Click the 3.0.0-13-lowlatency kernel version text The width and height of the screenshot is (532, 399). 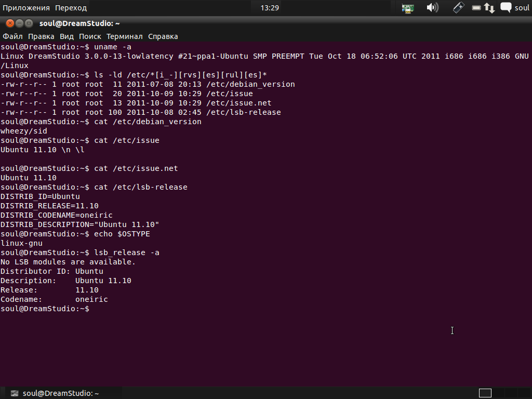coord(129,56)
